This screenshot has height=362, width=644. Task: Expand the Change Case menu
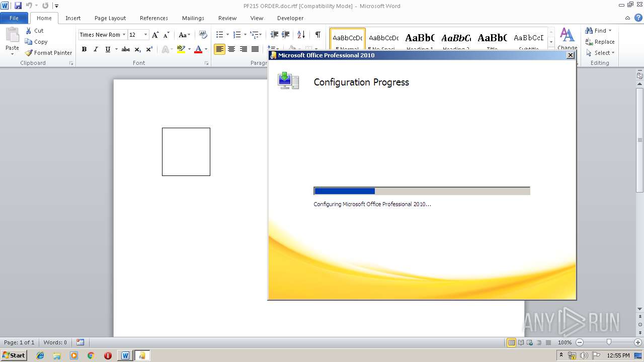coord(184,35)
